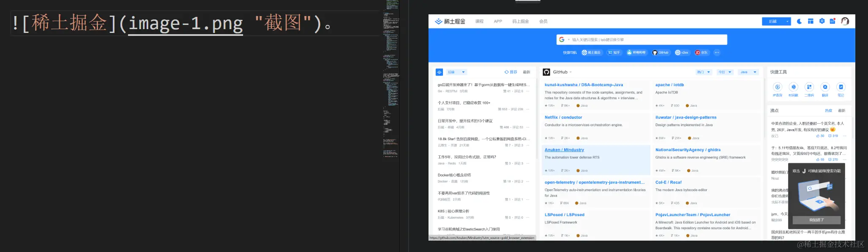This screenshot has height=252, width=868.
Task: Open the layout grid icon in header
Action: 811,22
